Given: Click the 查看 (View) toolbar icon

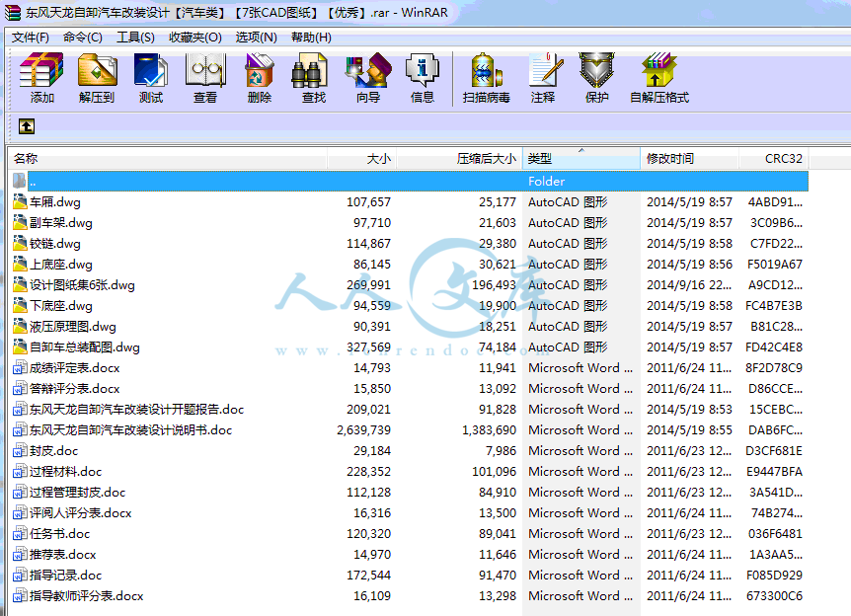Looking at the screenshot, I should point(205,70).
